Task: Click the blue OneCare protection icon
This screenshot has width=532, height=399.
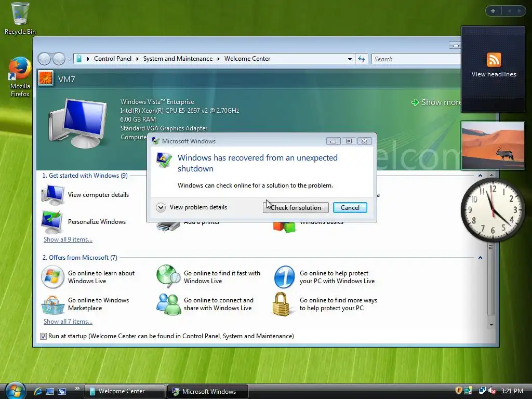Action: click(x=284, y=277)
